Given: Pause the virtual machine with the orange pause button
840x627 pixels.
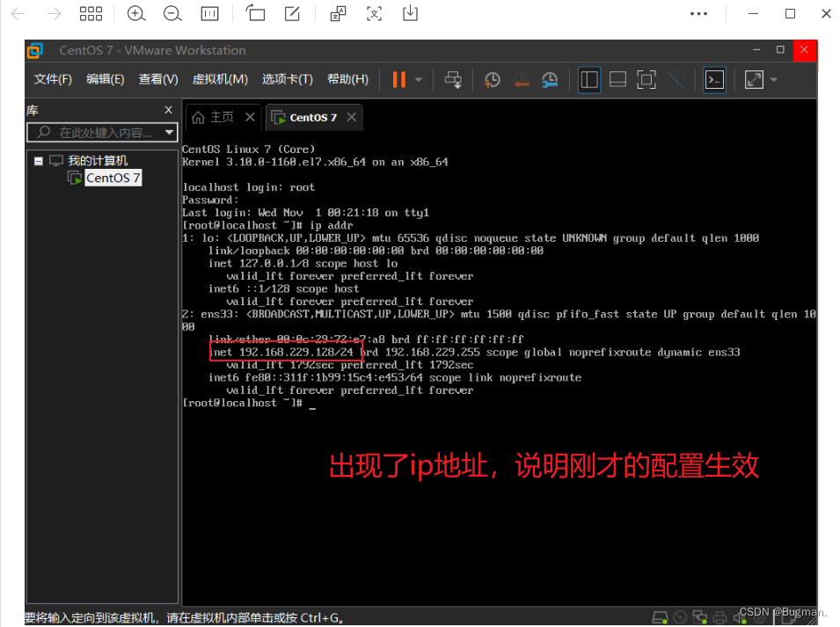Looking at the screenshot, I should tap(398, 80).
